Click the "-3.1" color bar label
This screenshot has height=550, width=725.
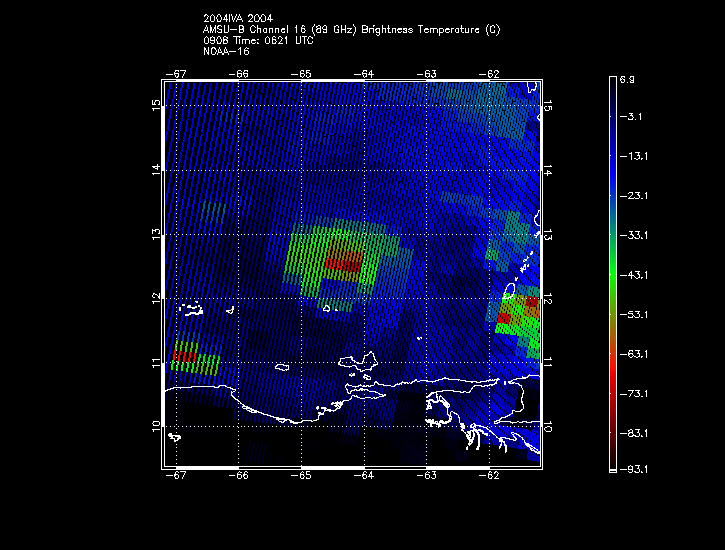point(631,116)
